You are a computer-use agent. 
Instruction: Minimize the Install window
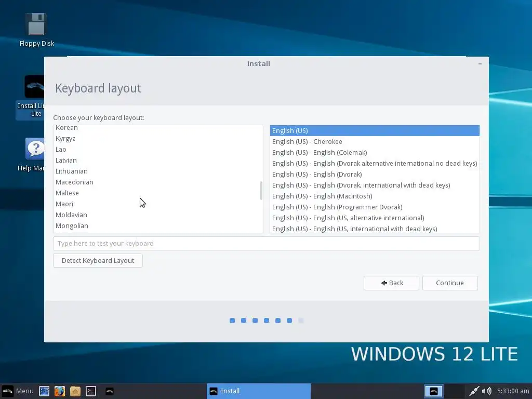click(480, 64)
